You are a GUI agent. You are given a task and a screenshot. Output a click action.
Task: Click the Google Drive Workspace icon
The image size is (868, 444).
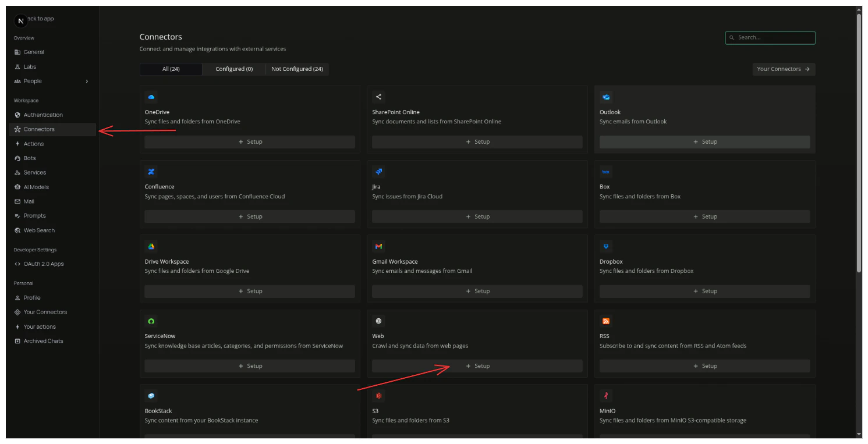[151, 247]
